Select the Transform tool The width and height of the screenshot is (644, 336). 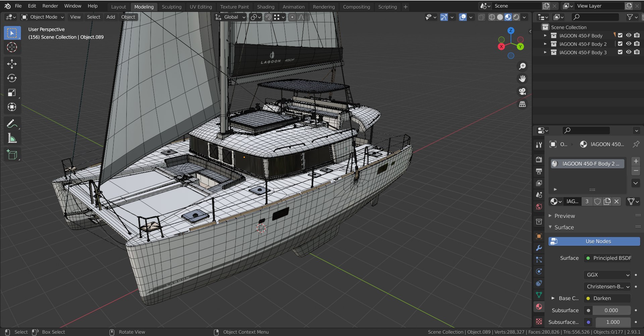coord(12,107)
